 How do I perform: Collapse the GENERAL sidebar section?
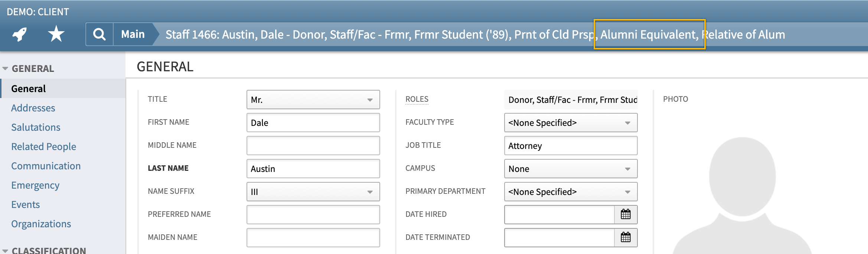pyautogui.click(x=5, y=68)
